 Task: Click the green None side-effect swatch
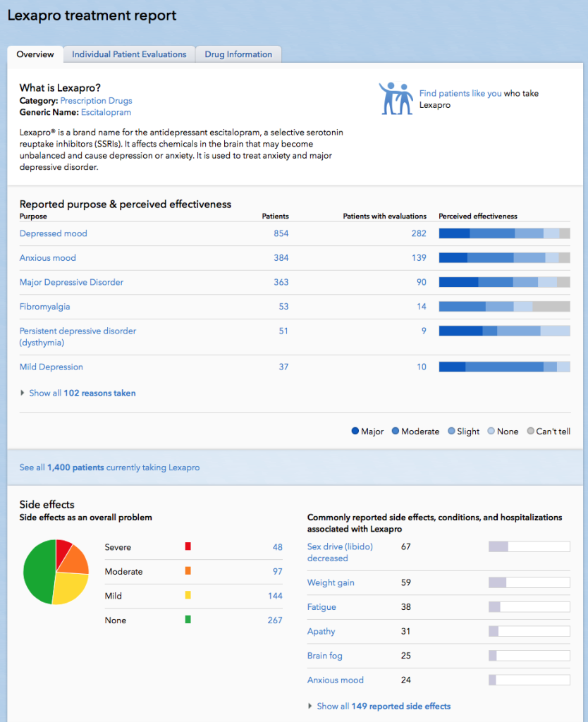[188, 620]
